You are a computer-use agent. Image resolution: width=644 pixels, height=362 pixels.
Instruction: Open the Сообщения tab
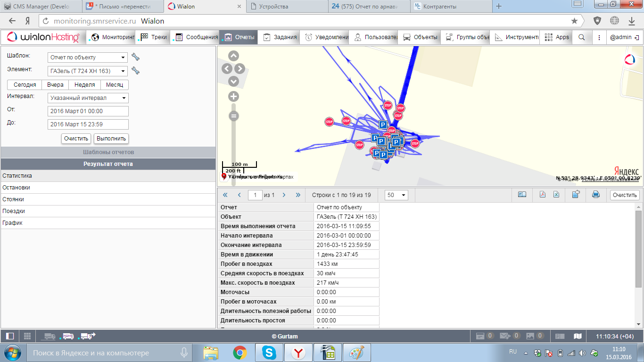coord(197,37)
